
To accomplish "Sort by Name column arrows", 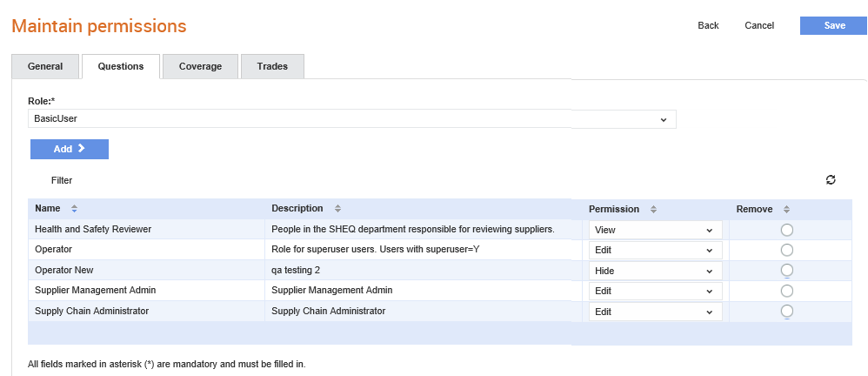I will (x=74, y=209).
